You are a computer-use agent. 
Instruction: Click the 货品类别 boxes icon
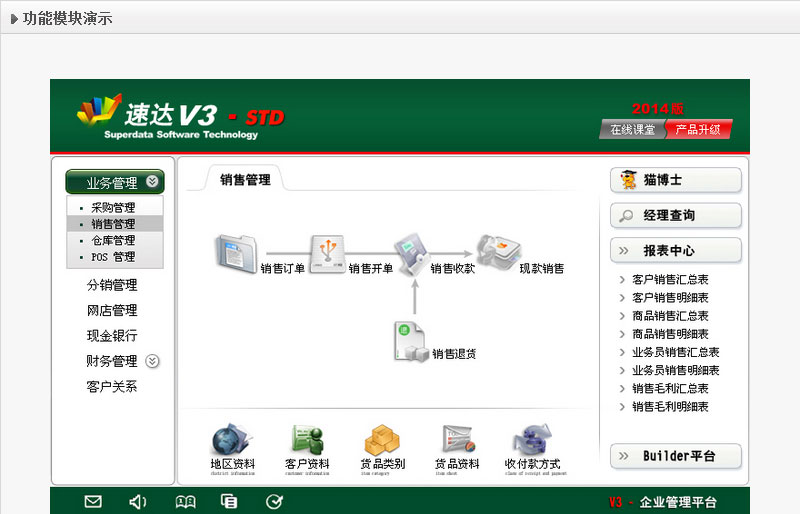click(382, 441)
